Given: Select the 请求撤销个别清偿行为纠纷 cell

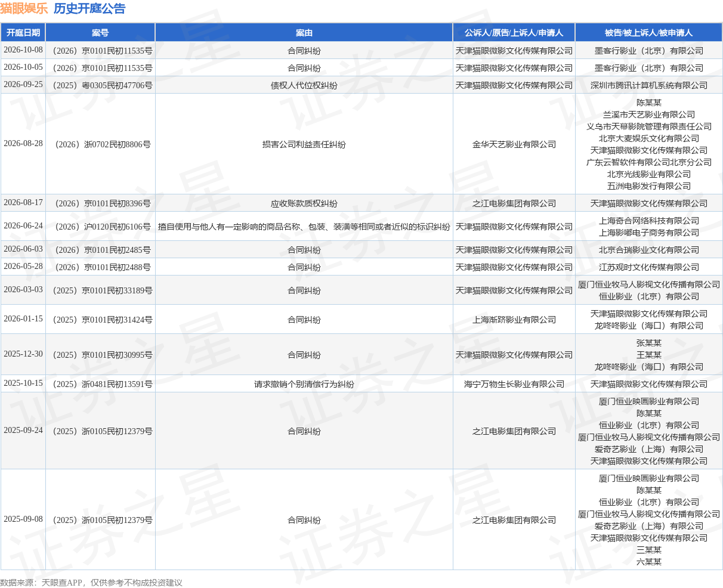Looking at the screenshot, I should 304,384.
